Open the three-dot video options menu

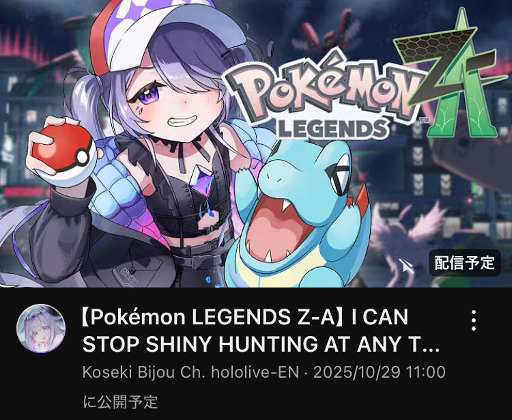(474, 320)
